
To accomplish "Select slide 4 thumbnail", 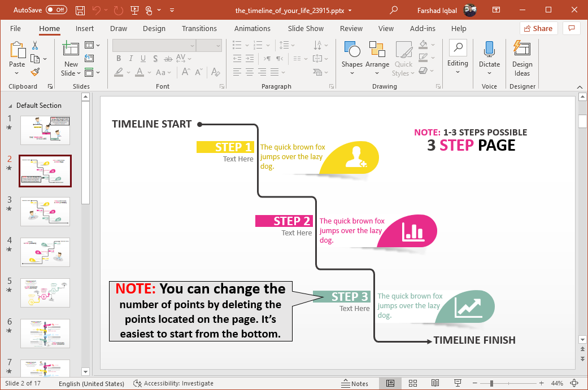I will click(x=45, y=252).
